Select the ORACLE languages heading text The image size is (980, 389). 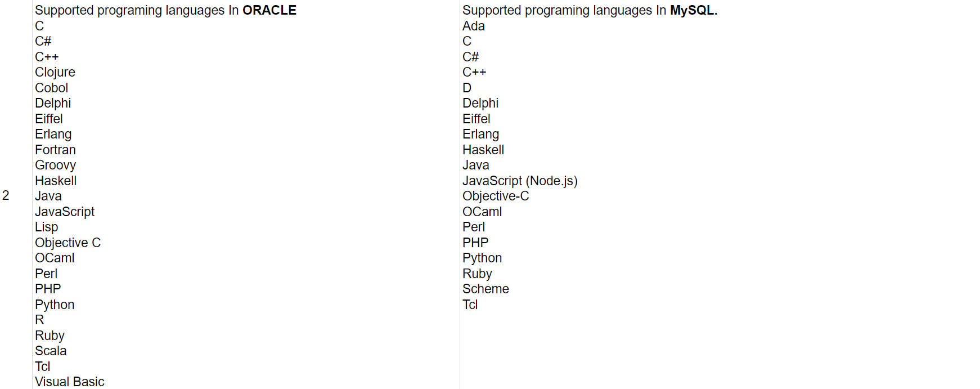(165, 11)
